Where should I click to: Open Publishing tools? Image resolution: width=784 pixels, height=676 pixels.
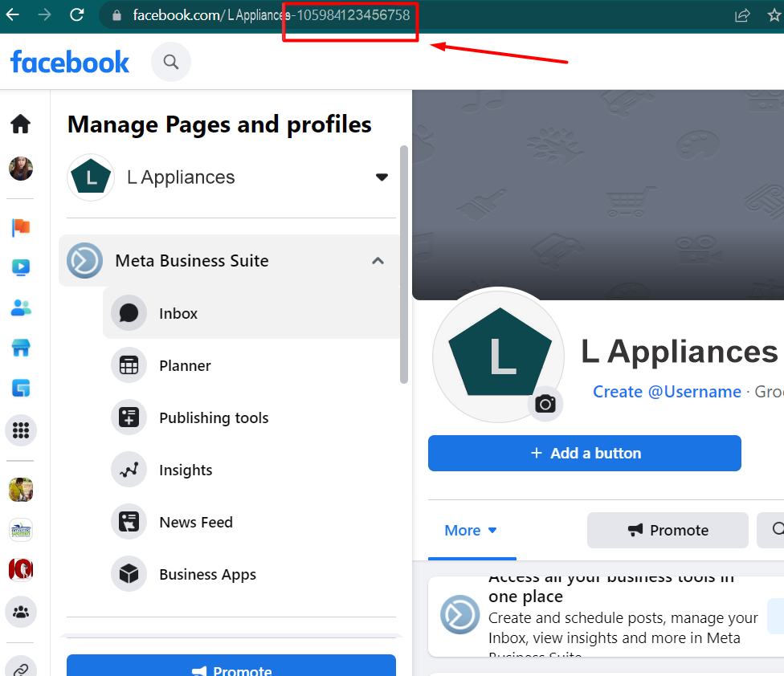(251, 417)
